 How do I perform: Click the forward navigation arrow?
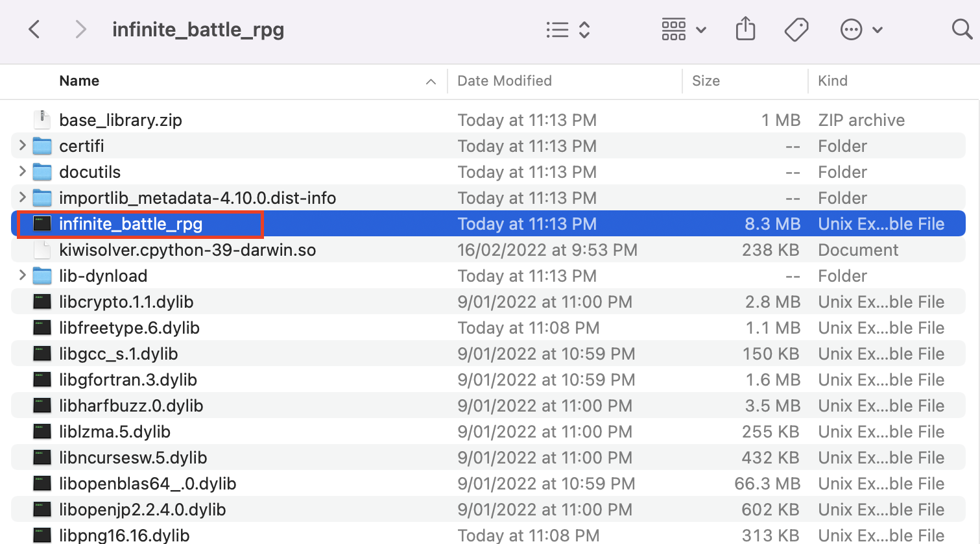(80, 29)
